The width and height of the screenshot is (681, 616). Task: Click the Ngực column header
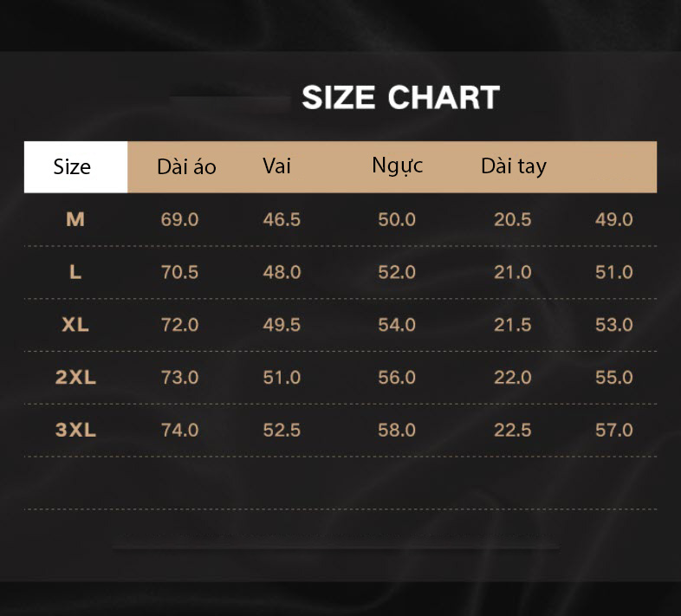(398, 166)
